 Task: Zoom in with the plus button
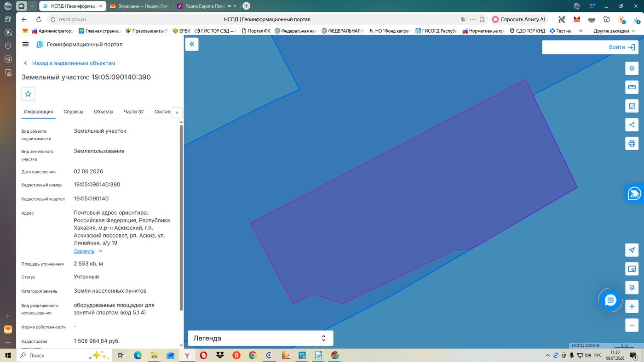(x=632, y=306)
